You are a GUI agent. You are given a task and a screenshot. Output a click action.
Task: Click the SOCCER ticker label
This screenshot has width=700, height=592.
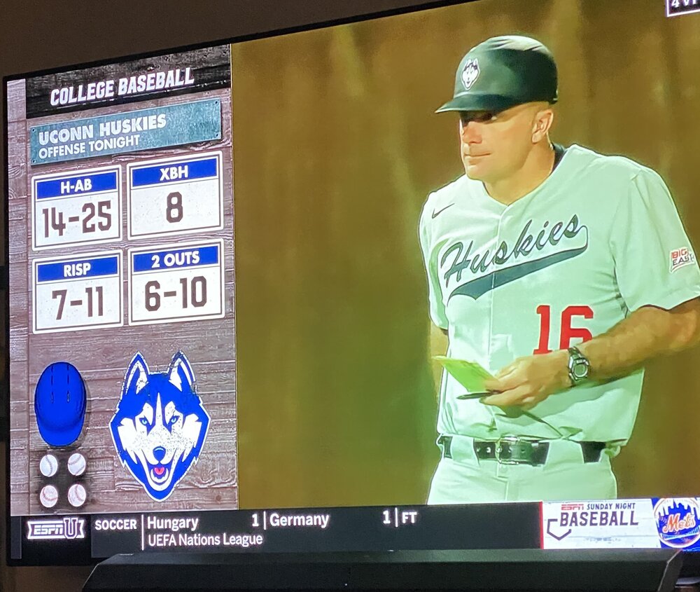(115, 524)
